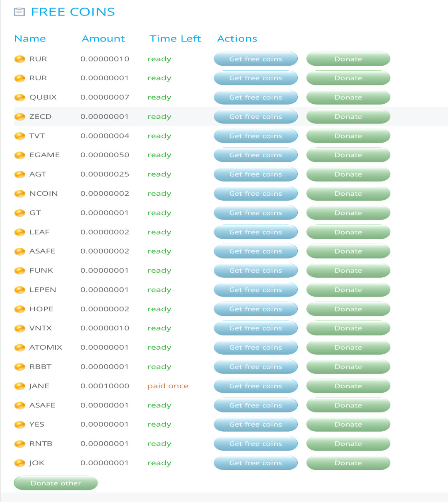Click the Time Left column header
448x502 pixels.
[x=175, y=38]
